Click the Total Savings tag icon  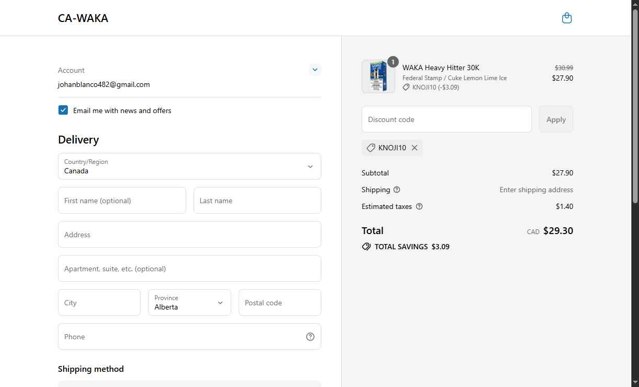pos(366,246)
